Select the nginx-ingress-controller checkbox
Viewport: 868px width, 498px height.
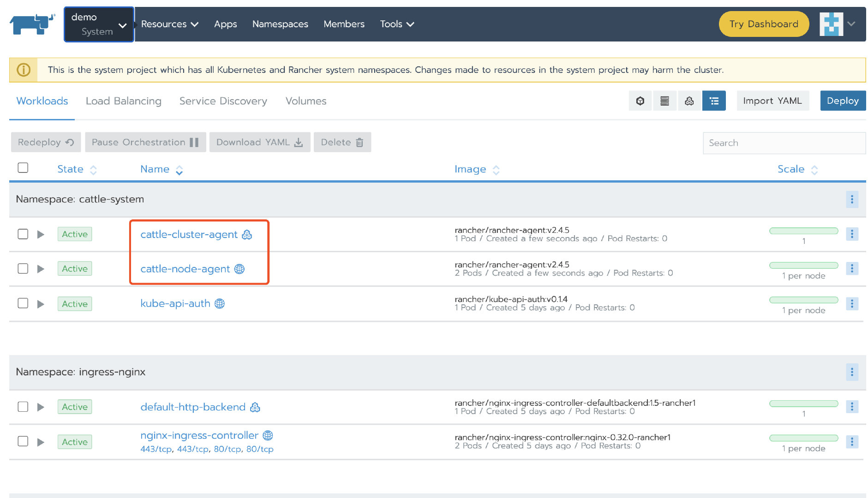coord(23,441)
